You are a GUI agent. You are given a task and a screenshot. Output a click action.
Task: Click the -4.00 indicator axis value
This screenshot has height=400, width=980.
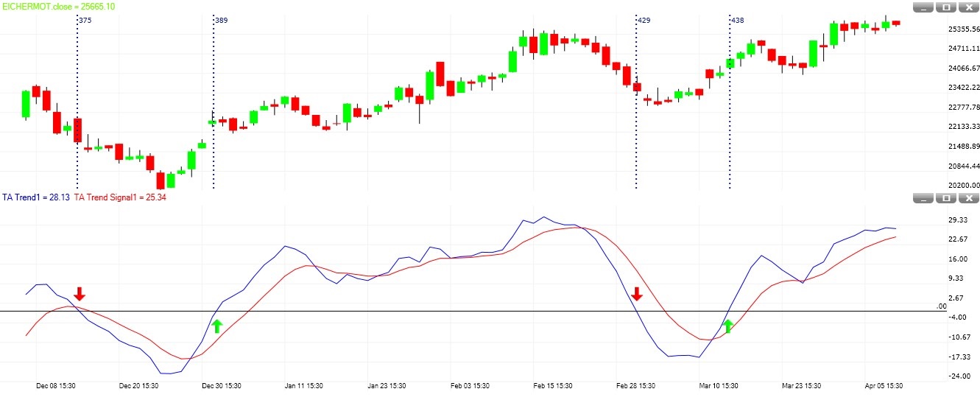click(957, 317)
